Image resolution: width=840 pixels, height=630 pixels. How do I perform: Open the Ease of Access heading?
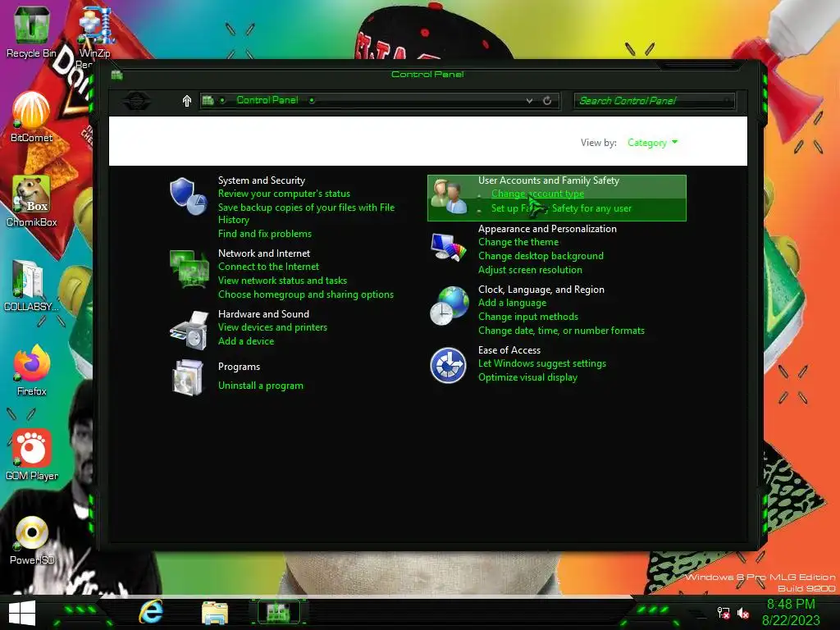point(509,350)
